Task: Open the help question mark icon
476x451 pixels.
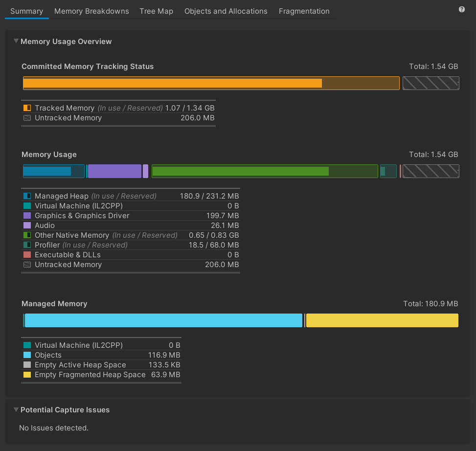Action: coord(461,10)
